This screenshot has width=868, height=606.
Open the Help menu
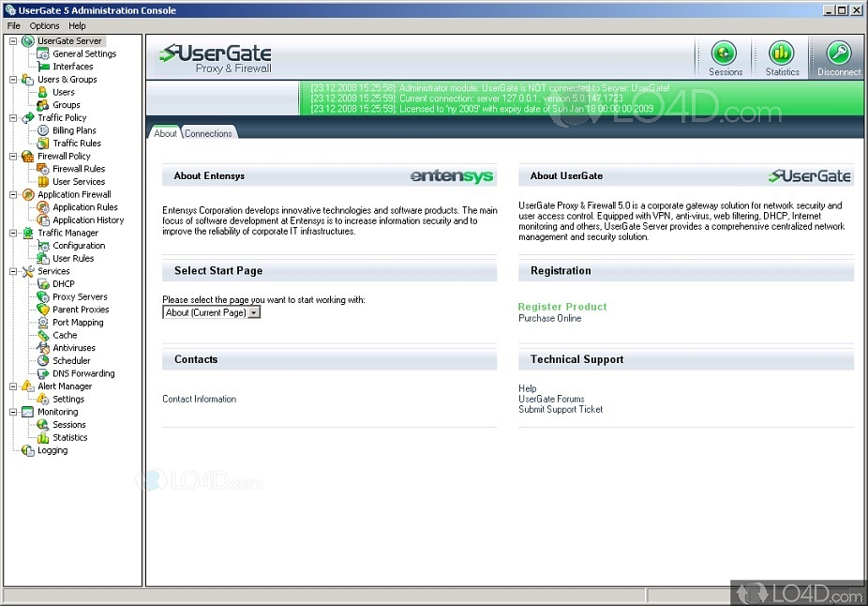[77, 25]
